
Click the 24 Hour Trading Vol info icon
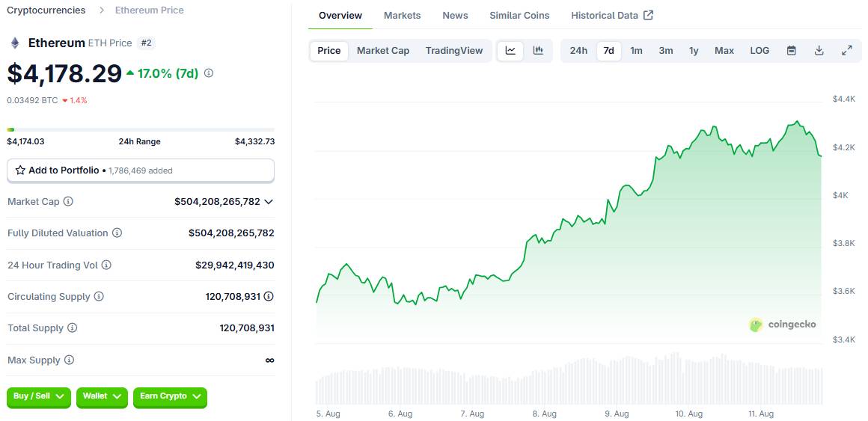[106, 265]
